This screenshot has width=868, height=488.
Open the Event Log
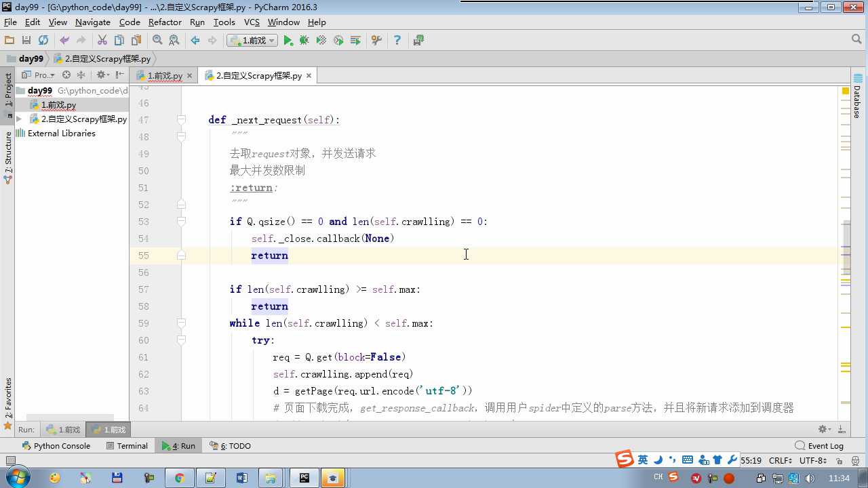[819, 446]
